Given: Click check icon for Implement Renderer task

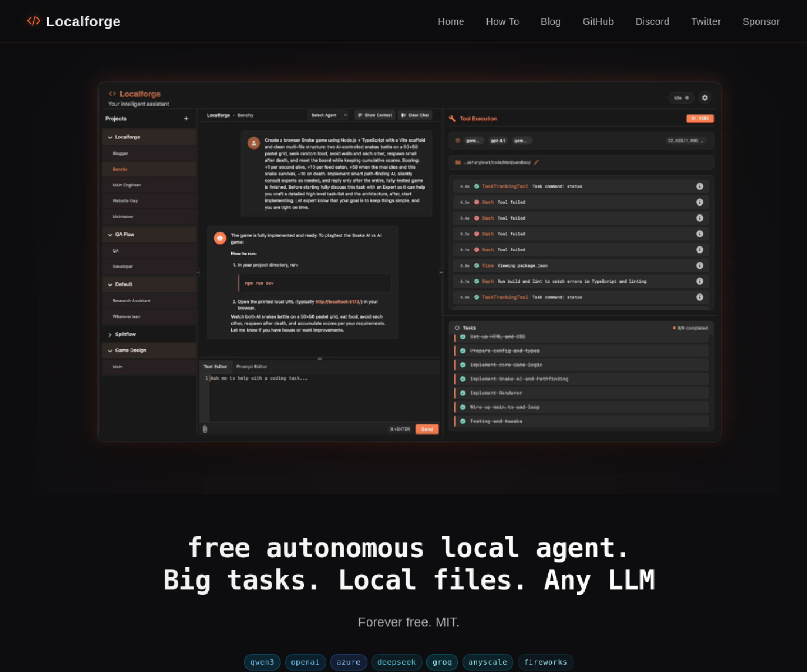Looking at the screenshot, I should [463, 393].
